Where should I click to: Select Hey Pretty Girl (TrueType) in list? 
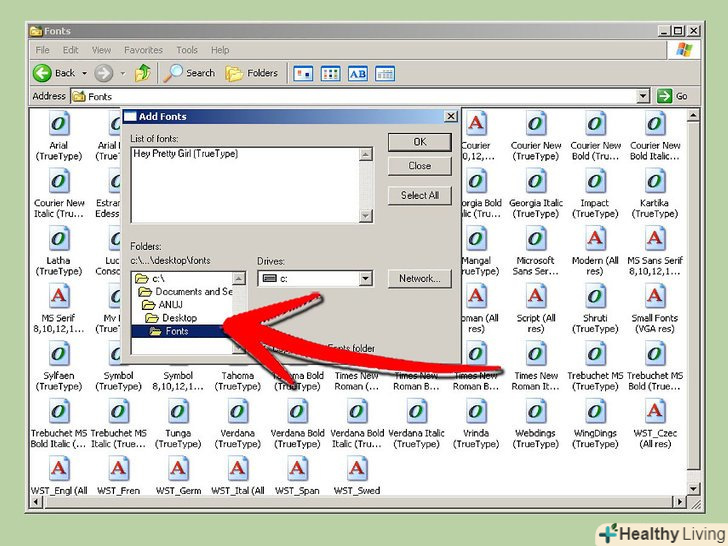[186, 154]
